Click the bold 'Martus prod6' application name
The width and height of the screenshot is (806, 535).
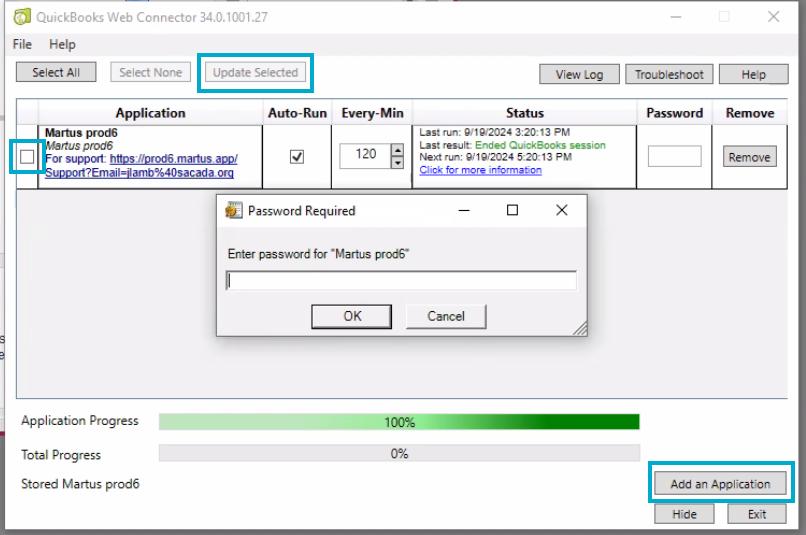[81, 133]
